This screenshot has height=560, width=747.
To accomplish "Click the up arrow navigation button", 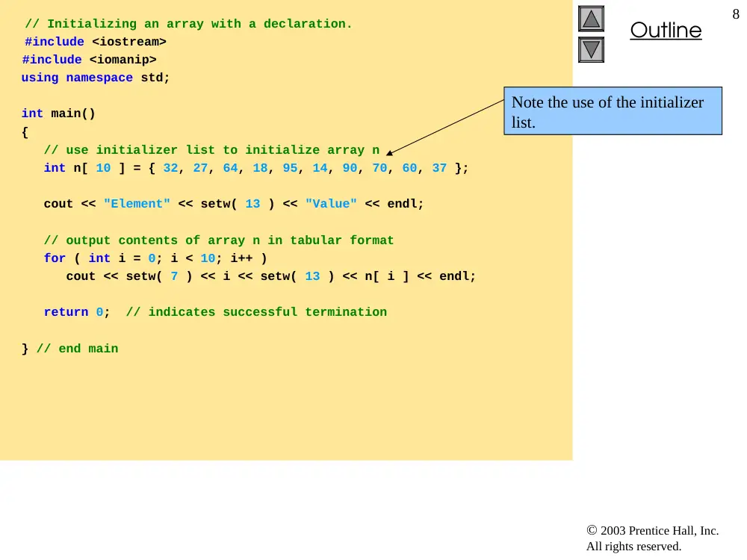I will [x=591, y=19].
